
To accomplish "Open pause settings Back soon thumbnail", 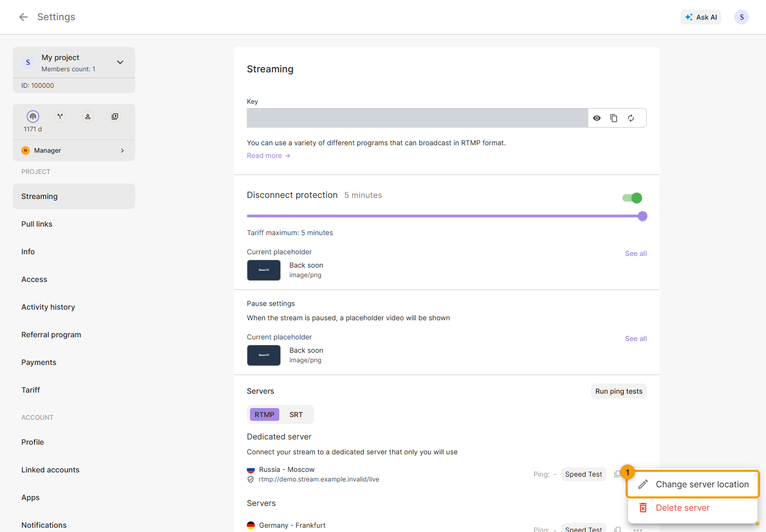I will 264,355.
